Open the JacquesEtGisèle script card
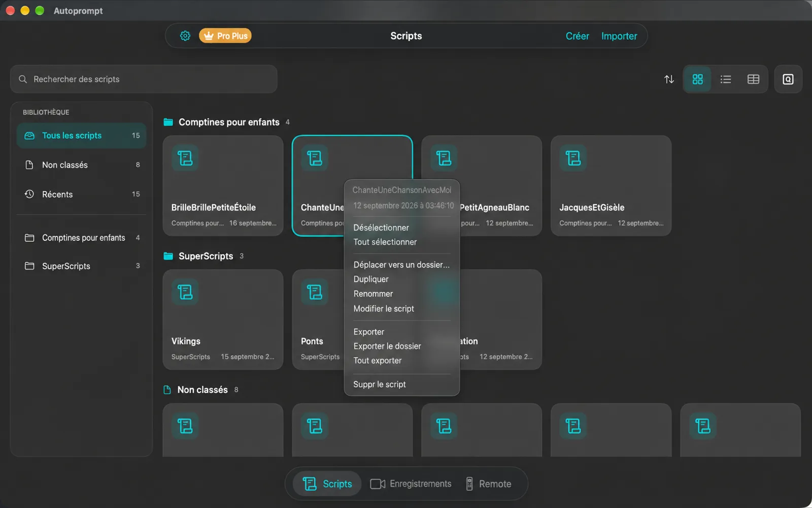812x508 pixels. [x=611, y=185]
